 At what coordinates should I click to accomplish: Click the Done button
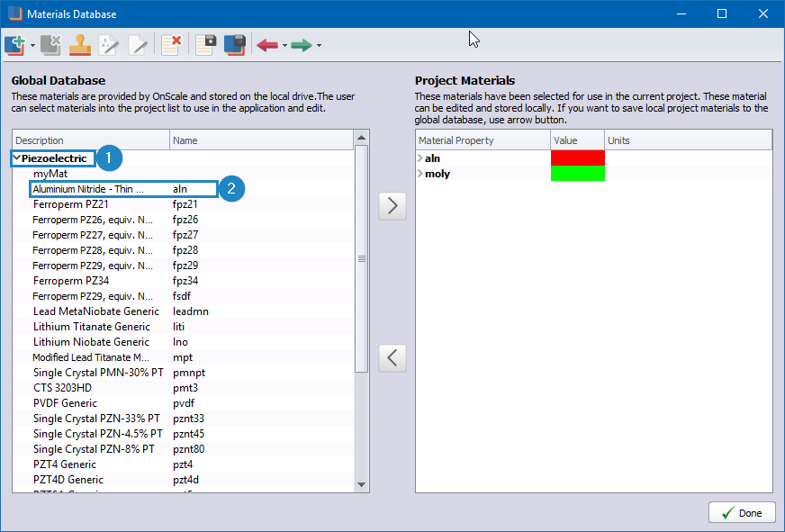(x=742, y=513)
